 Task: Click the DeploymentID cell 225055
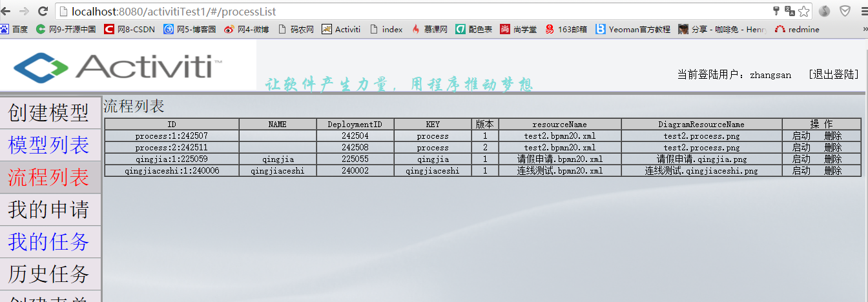[x=355, y=159]
